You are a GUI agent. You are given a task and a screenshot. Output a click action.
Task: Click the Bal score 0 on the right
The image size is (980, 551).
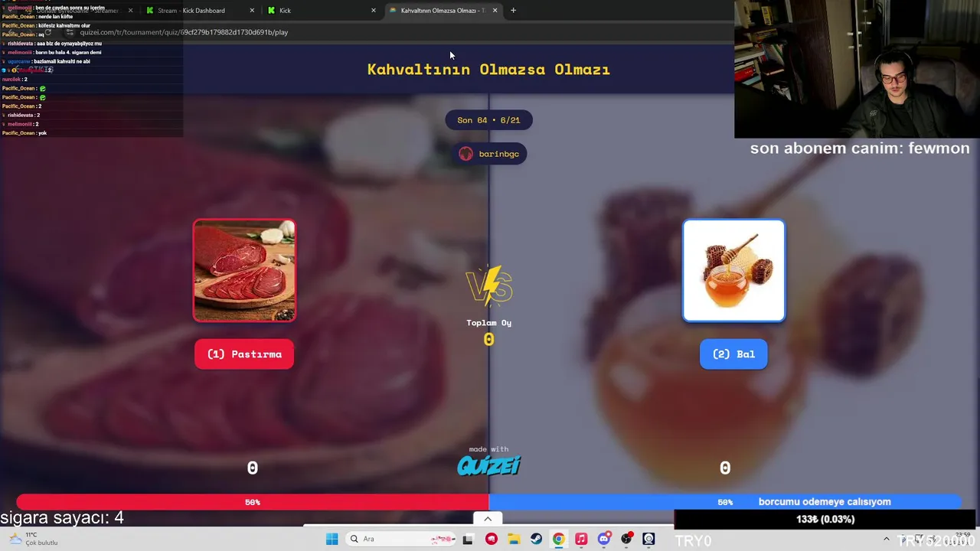coord(725,468)
